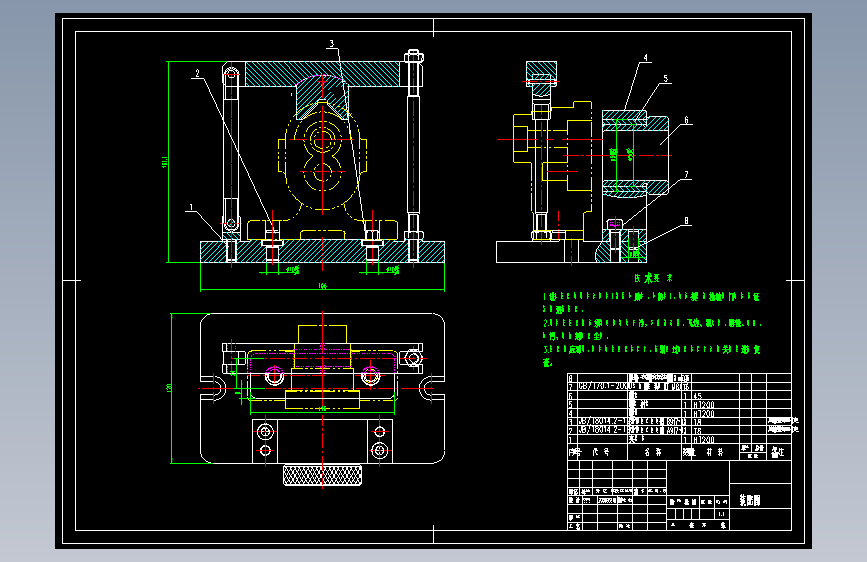
Task: Select HT200 material cell in parts list row 1
Action: 703,440
